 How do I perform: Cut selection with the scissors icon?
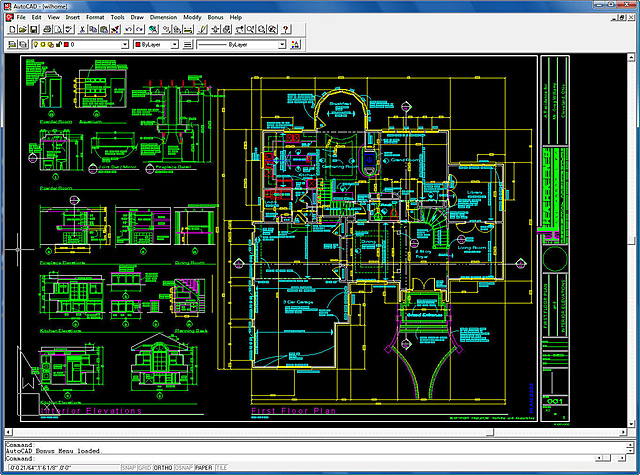pos(82,29)
